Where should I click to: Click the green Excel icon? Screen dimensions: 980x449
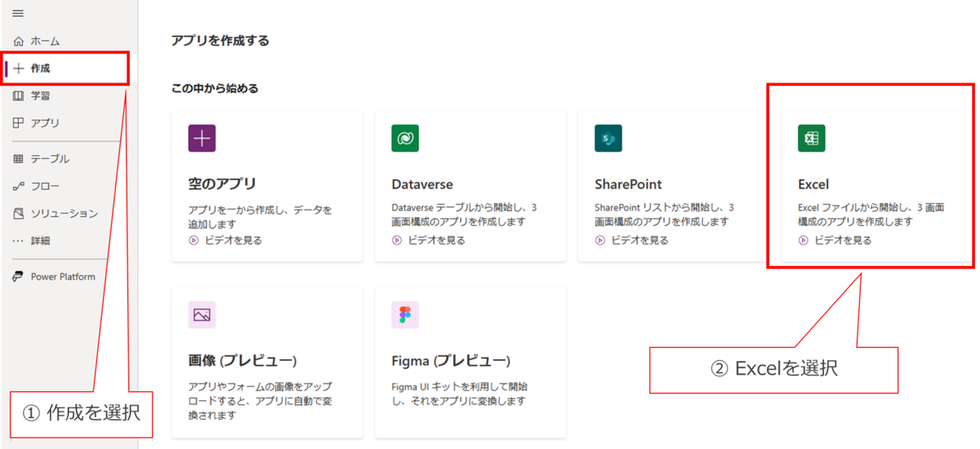[812, 138]
